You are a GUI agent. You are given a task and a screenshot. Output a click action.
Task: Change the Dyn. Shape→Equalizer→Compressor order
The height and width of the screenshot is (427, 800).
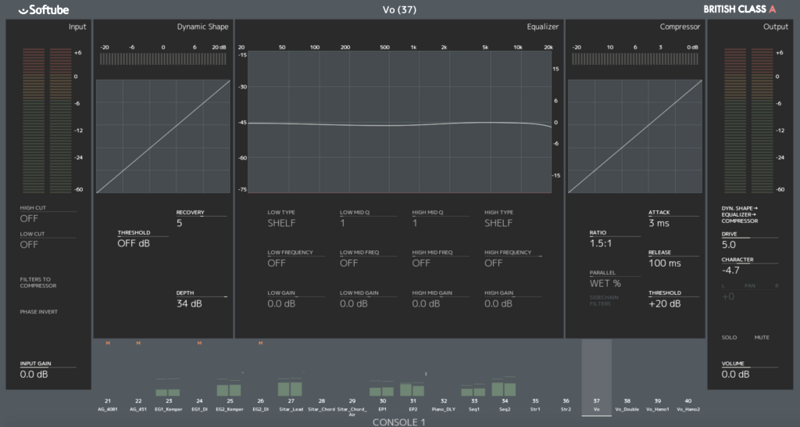(739, 215)
